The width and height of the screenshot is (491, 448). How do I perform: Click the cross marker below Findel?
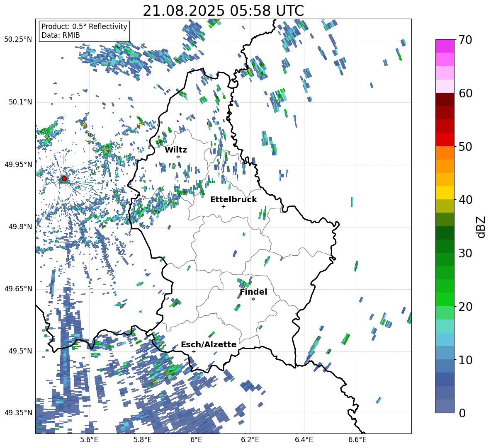pyautogui.click(x=253, y=299)
